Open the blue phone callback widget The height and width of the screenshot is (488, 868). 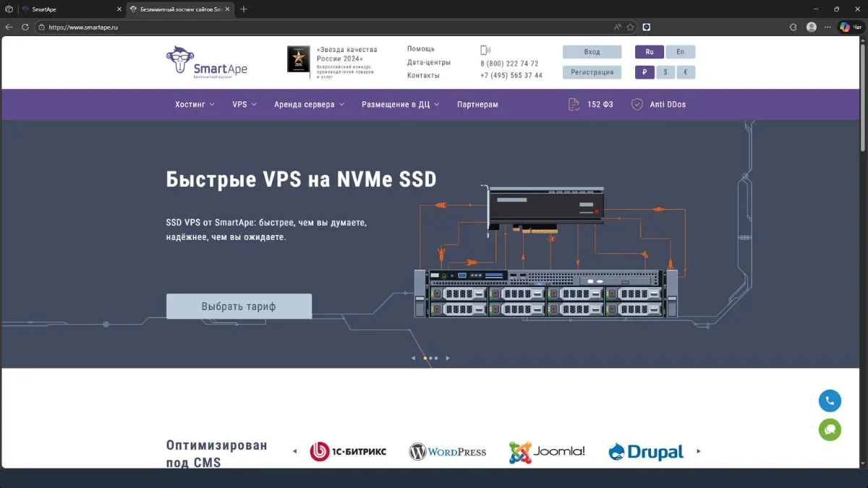830,401
